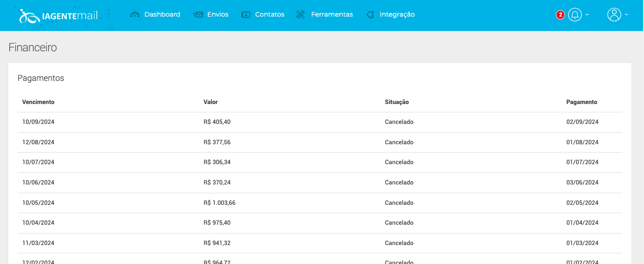The height and width of the screenshot is (264, 644).
Task: Click the user profile avatar icon
Action: 614,15
